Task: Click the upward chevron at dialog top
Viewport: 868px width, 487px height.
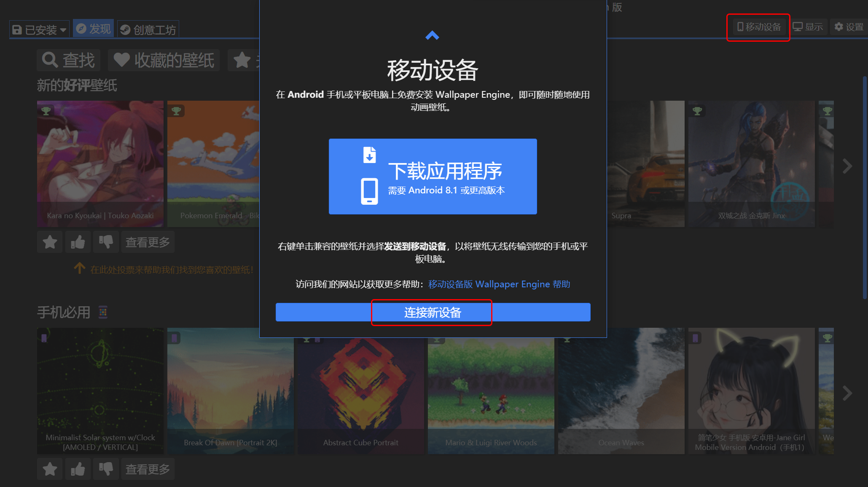Action: point(432,35)
